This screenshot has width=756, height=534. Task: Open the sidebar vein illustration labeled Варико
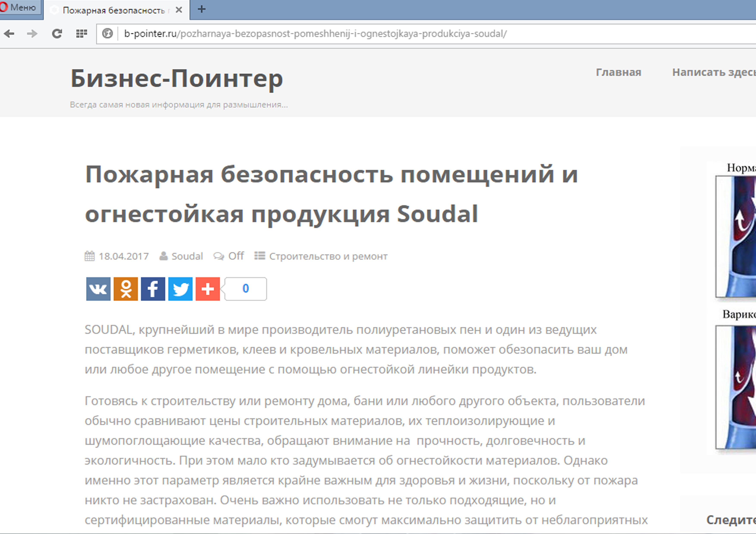tap(736, 387)
